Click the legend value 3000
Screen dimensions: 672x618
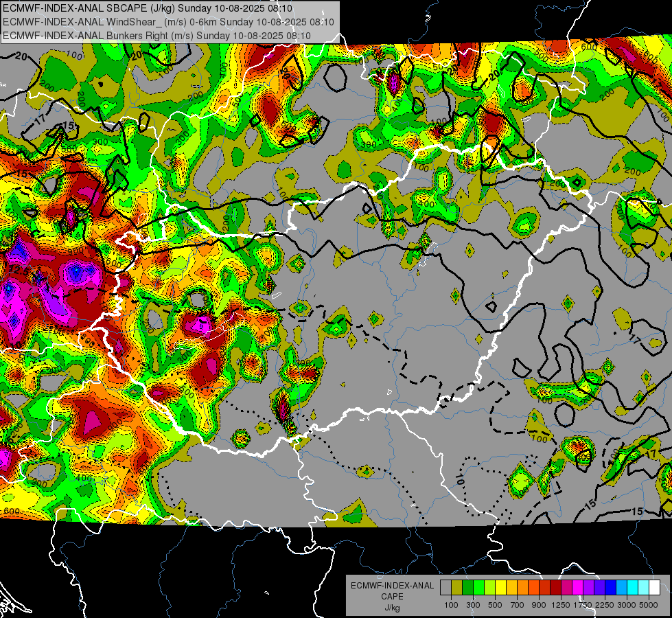[x=627, y=605]
